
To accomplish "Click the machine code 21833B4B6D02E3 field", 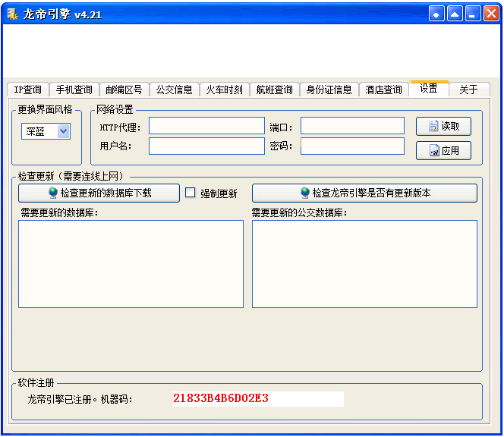I will tap(258, 399).
